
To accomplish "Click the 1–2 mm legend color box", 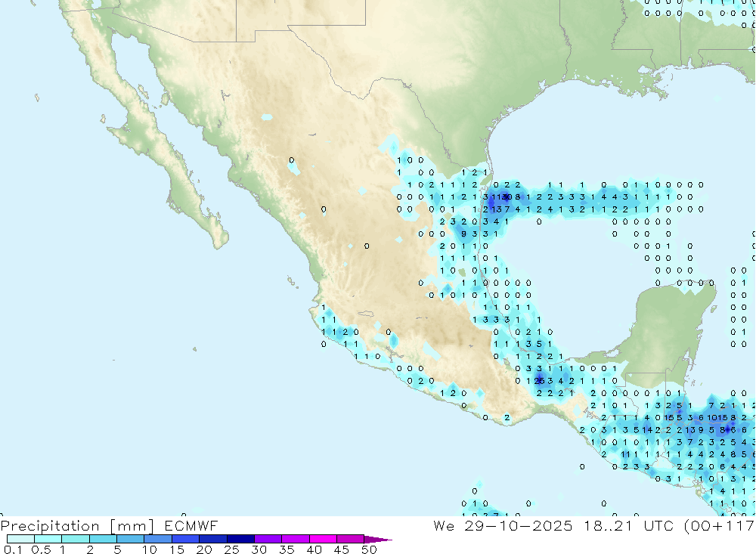I will [x=76, y=539].
